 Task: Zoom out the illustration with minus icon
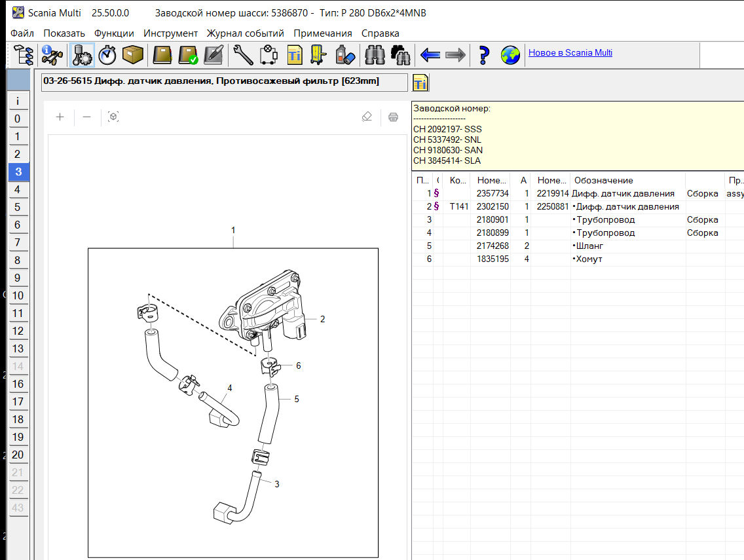[87, 117]
